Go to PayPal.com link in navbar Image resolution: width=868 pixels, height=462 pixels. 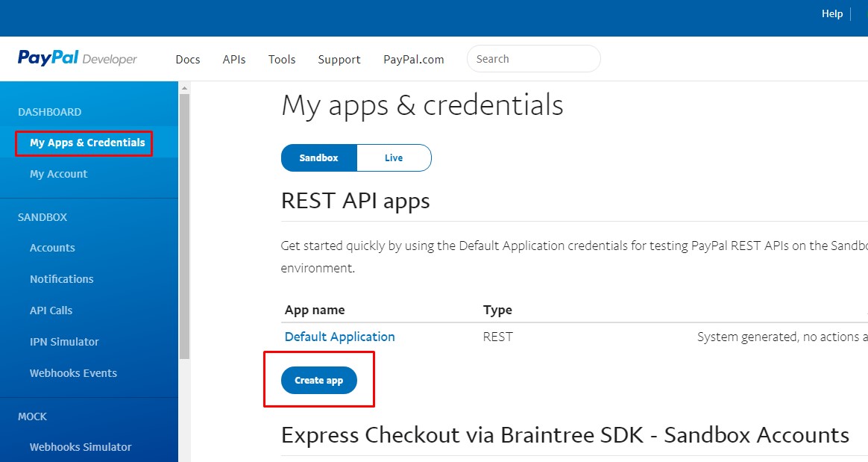414,60
